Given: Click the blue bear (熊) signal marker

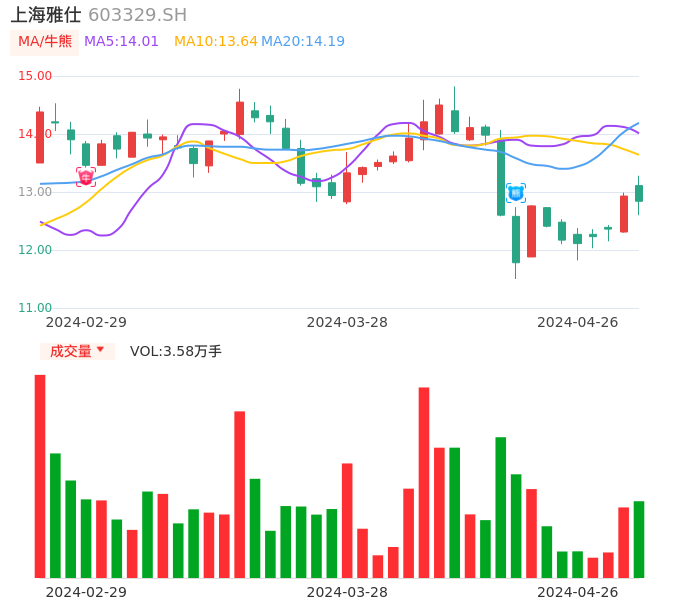Looking at the screenshot, I should click(x=516, y=193).
